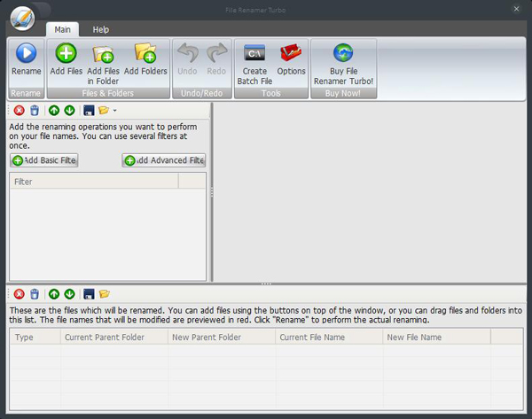Switch to the Main tab
This screenshot has height=419, width=532.
(62, 29)
